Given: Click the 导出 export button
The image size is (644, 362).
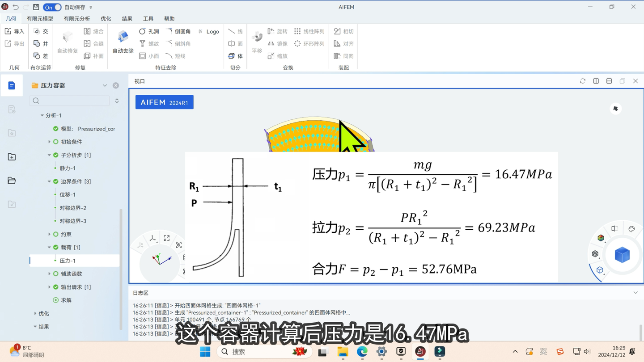Looking at the screenshot, I should point(14,43).
